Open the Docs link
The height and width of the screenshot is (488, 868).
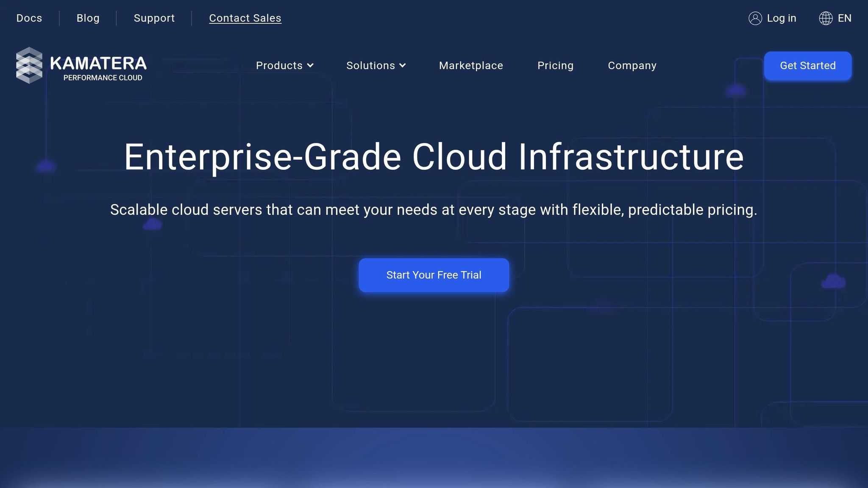(29, 18)
